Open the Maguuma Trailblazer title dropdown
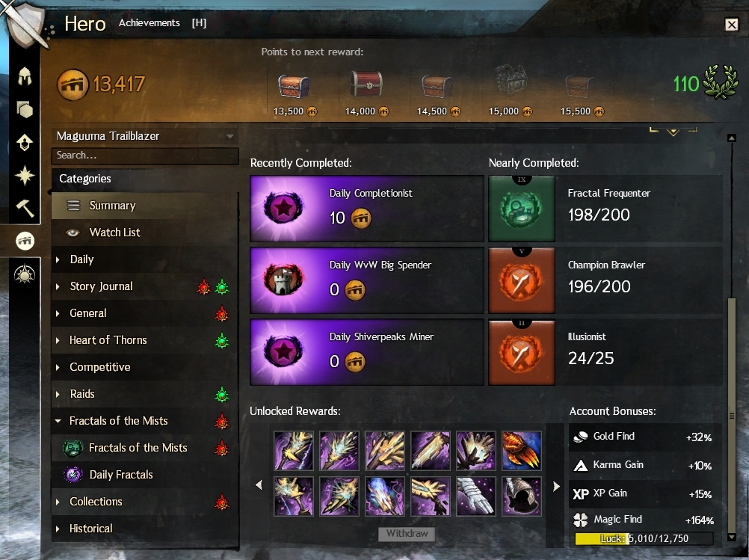This screenshot has height=560, width=749. click(x=145, y=136)
